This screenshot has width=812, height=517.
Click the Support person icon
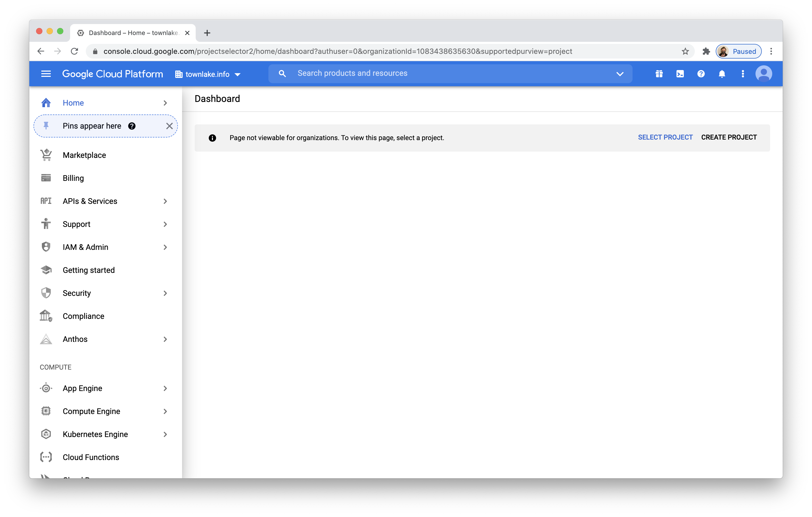point(46,224)
